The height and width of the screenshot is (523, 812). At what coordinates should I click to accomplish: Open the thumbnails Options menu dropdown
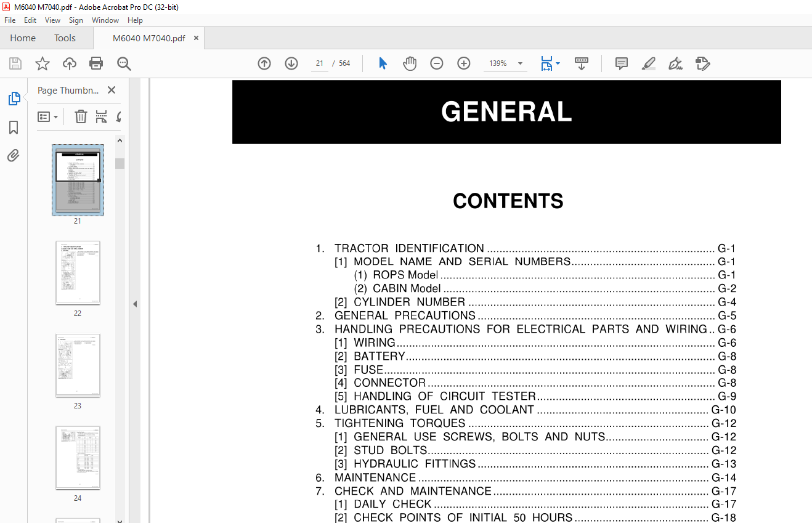pyautogui.click(x=48, y=116)
